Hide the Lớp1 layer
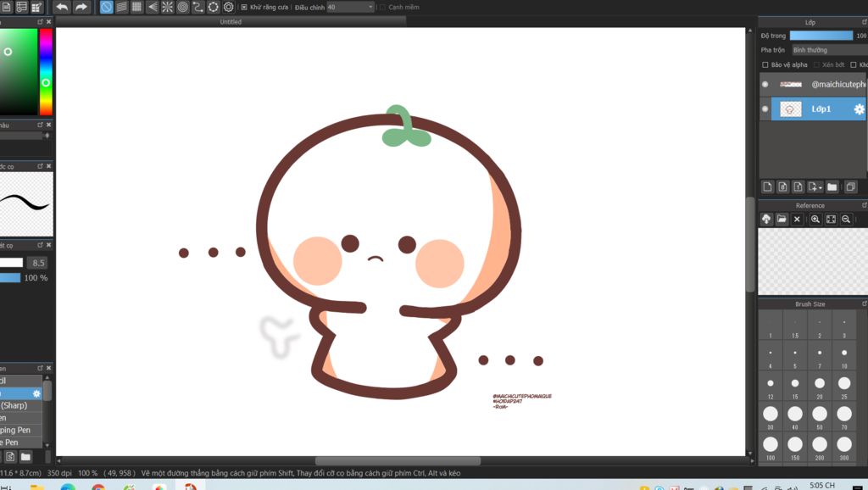 [765, 109]
